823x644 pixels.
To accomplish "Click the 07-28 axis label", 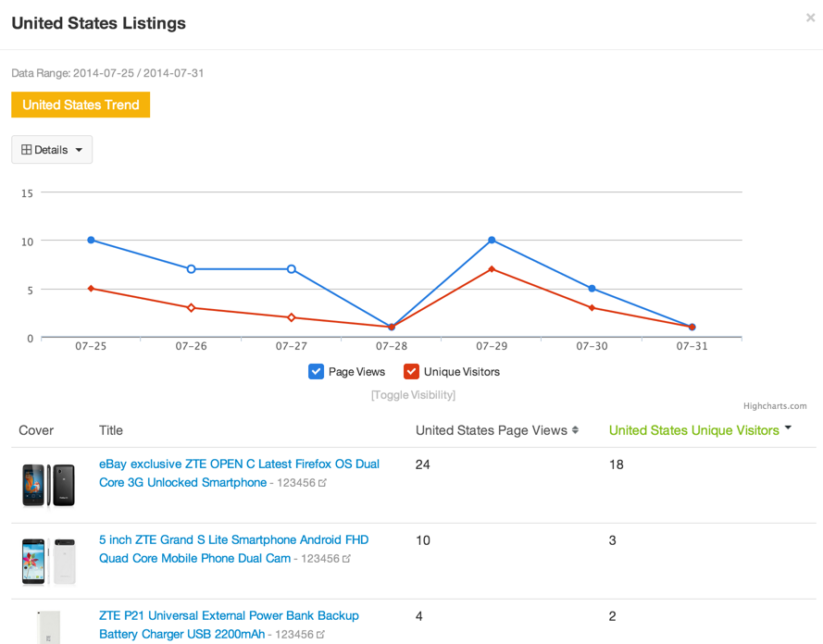I will click(392, 346).
